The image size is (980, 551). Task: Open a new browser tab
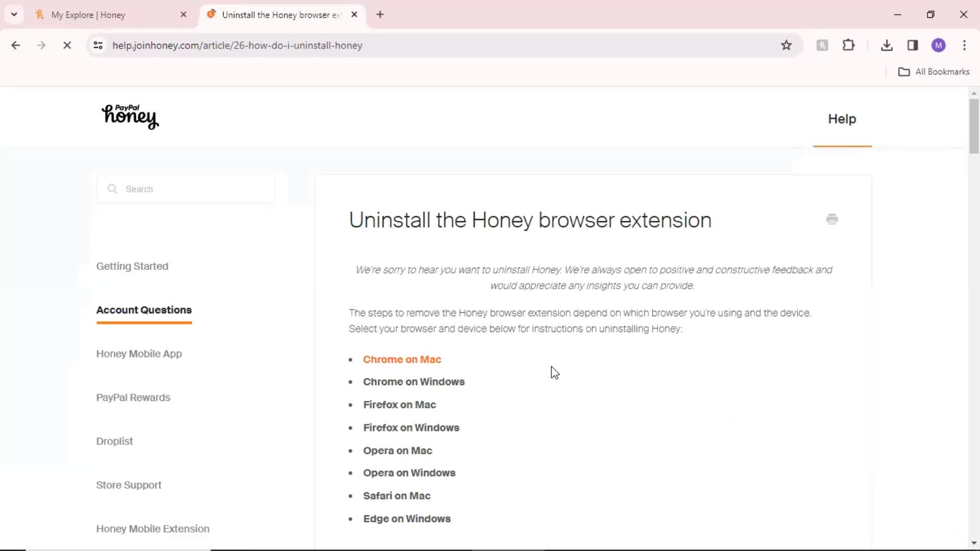[380, 15]
